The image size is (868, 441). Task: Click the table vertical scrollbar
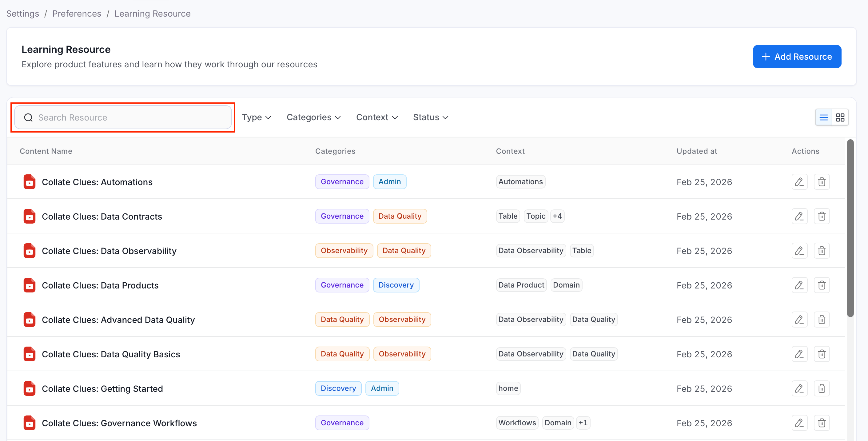(x=850, y=228)
